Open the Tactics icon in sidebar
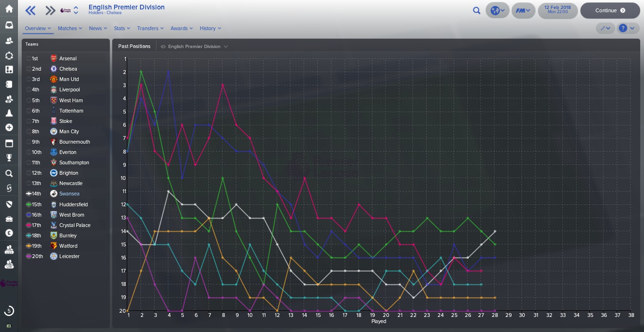Viewport: 644px width, 332px height. [x=9, y=70]
